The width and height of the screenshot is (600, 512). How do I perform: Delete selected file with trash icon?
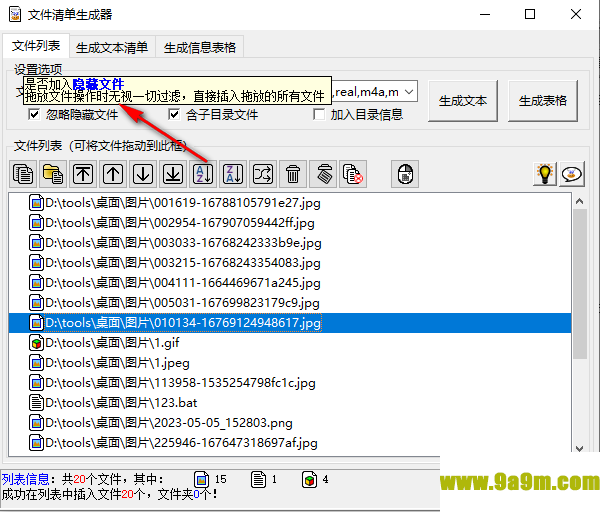coord(293,174)
